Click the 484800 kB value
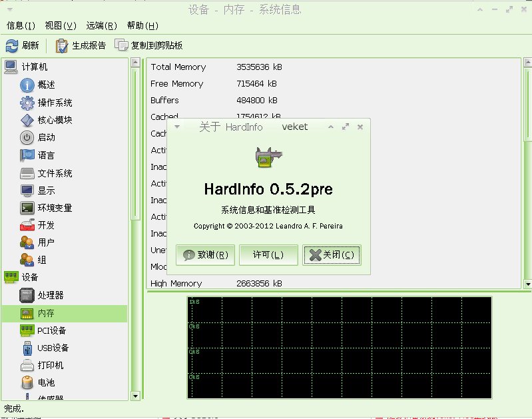Image resolution: width=532 pixels, height=419 pixels. [x=257, y=101]
